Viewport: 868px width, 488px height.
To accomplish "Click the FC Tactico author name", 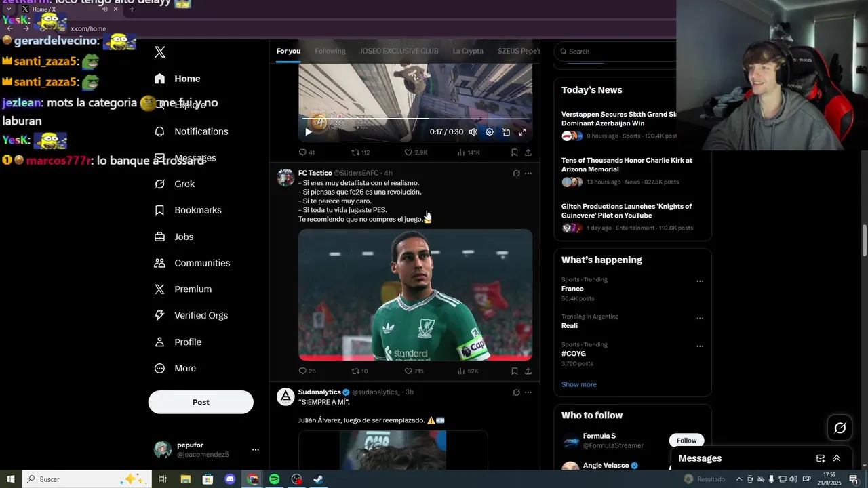I will point(315,173).
